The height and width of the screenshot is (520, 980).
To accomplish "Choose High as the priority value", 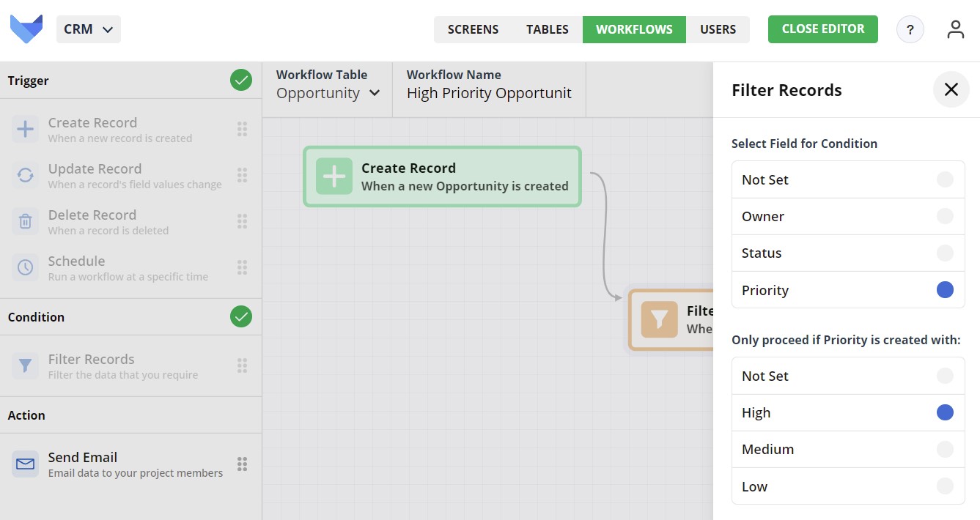I will click(848, 412).
